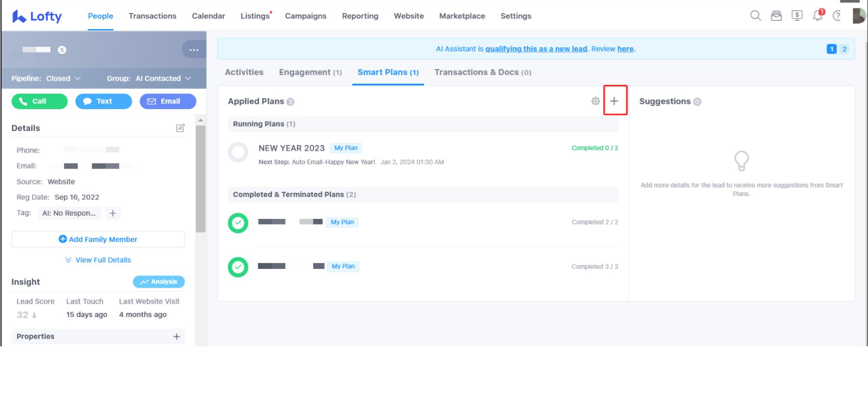Click the 'AI: No Respon...' tag
The image size is (868, 416).
click(x=69, y=213)
